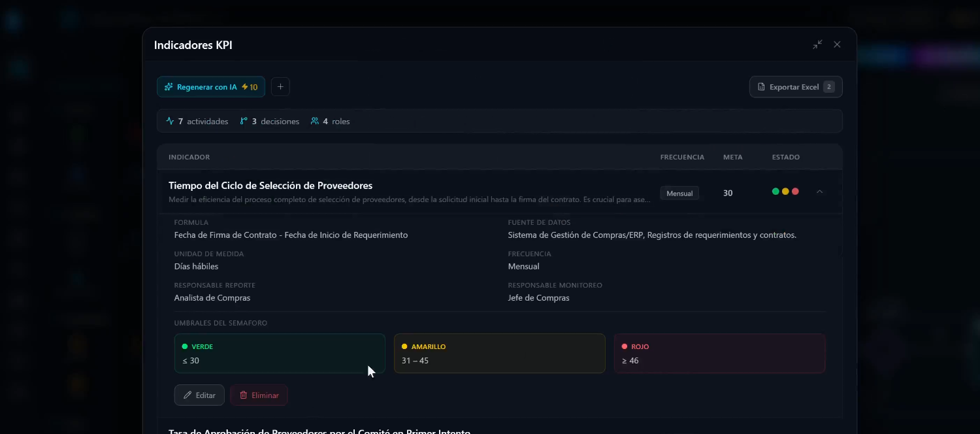Click the Jefe de Compras value
The width and height of the screenshot is (980, 434).
[x=538, y=297]
